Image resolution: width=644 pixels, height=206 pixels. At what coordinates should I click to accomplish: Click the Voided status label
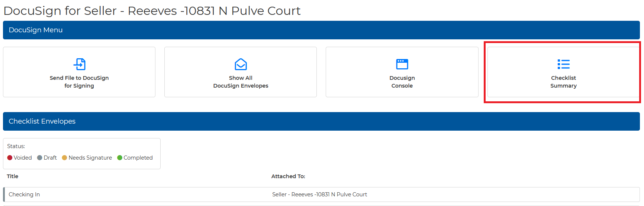point(23,158)
